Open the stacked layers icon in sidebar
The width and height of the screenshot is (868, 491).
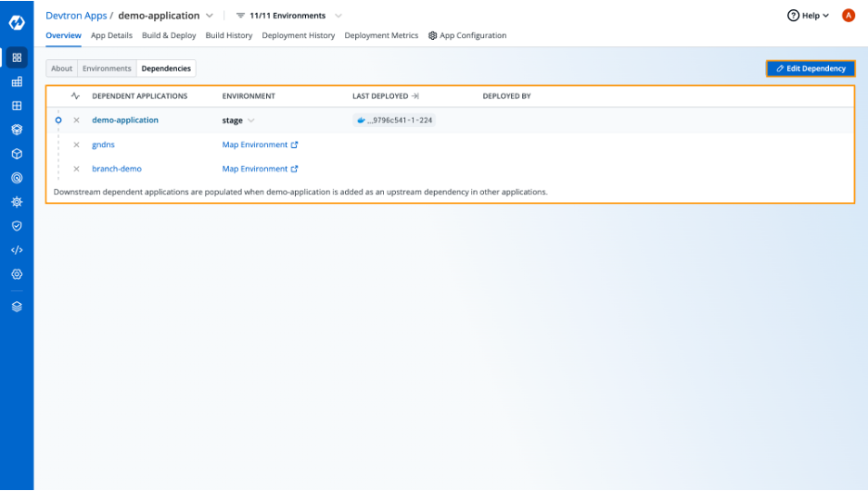tap(17, 307)
